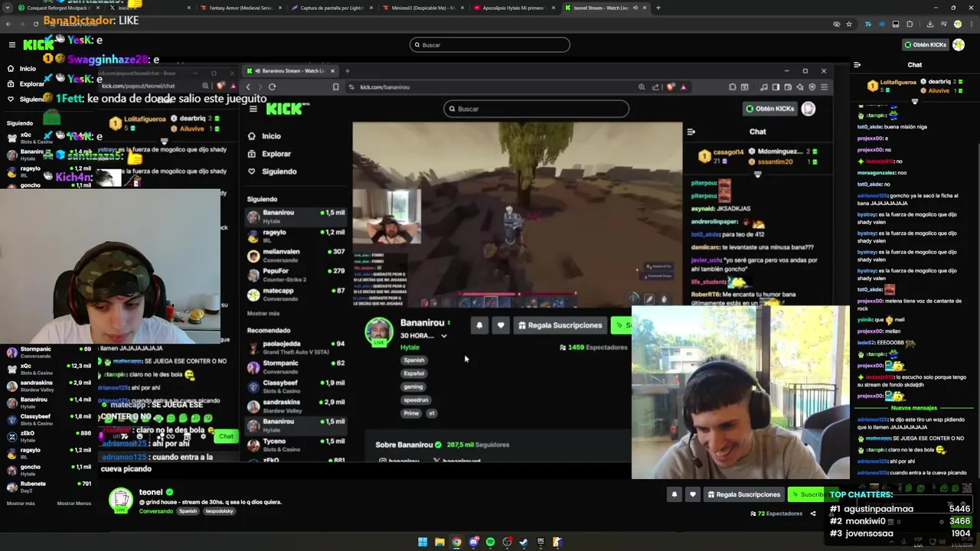
Task: Click the notification bell on teonel's channel
Action: 675,494
